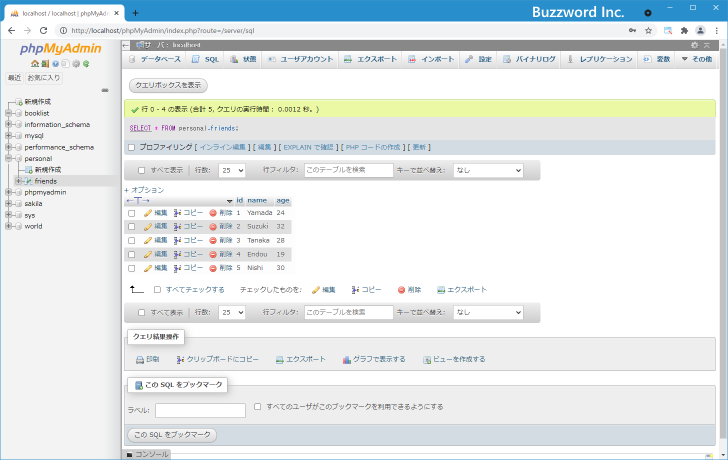Viewport: 728px width, 460px height.
Task: Open the User accounts tab
Action: 300,59
